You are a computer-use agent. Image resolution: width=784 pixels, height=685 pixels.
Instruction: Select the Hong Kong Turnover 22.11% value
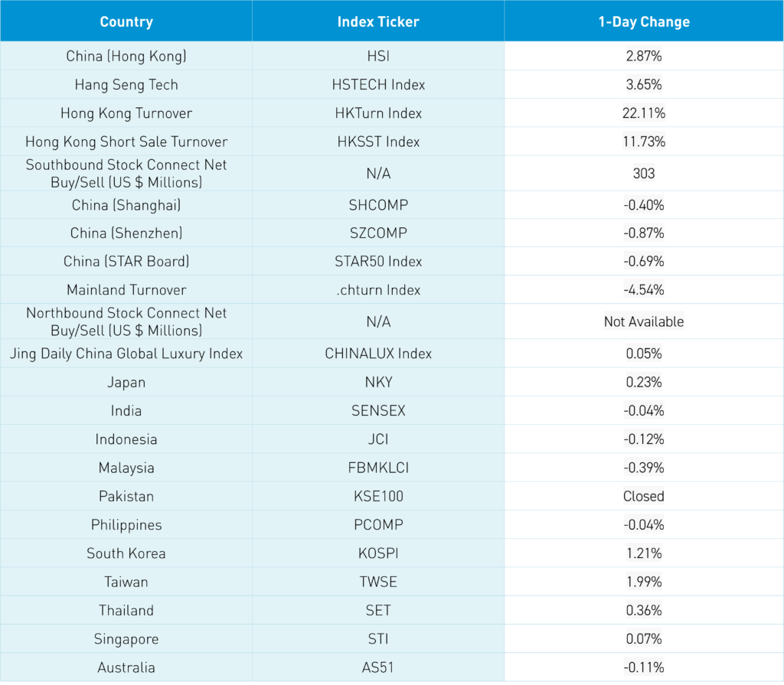coord(644,113)
